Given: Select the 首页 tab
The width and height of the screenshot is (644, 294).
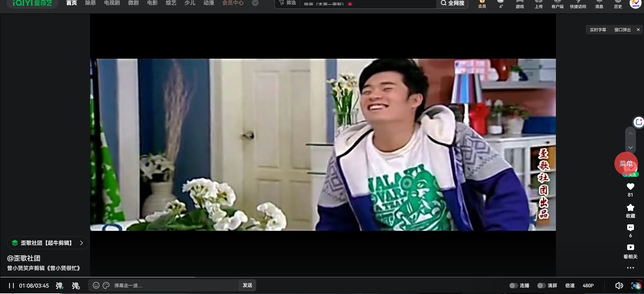Looking at the screenshot, I should pyautogui.click(x=72, y=3).
